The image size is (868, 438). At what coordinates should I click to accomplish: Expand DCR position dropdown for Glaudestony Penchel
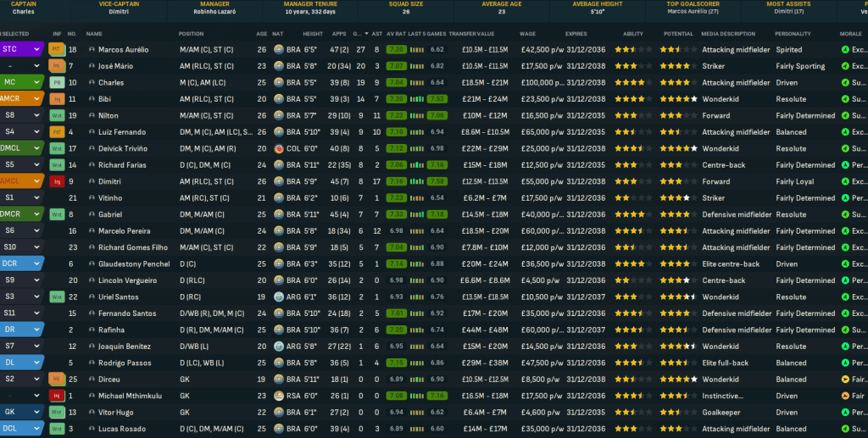37,264
